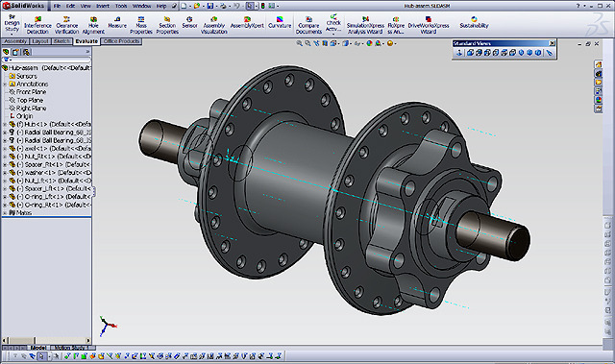The height and width of the screenshot is (364, 615).
Task: Launch FloXpress analysis
Action: [396, 25]
